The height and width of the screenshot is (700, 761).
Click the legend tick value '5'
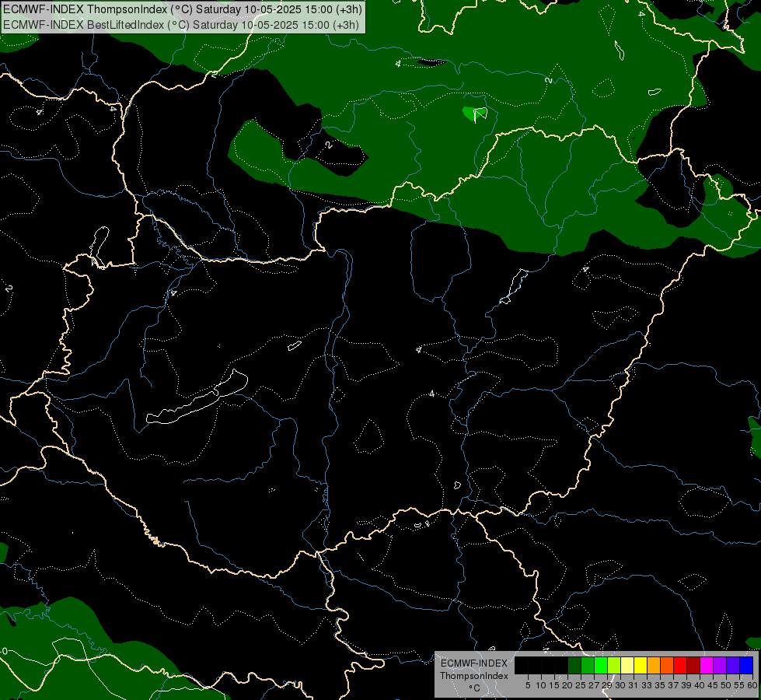(x=528, y=685)
